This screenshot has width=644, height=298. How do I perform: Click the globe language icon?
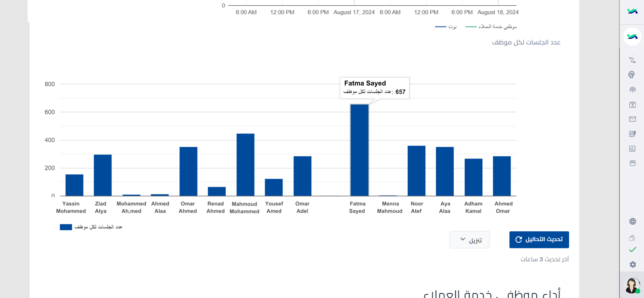tap(633, 221)
